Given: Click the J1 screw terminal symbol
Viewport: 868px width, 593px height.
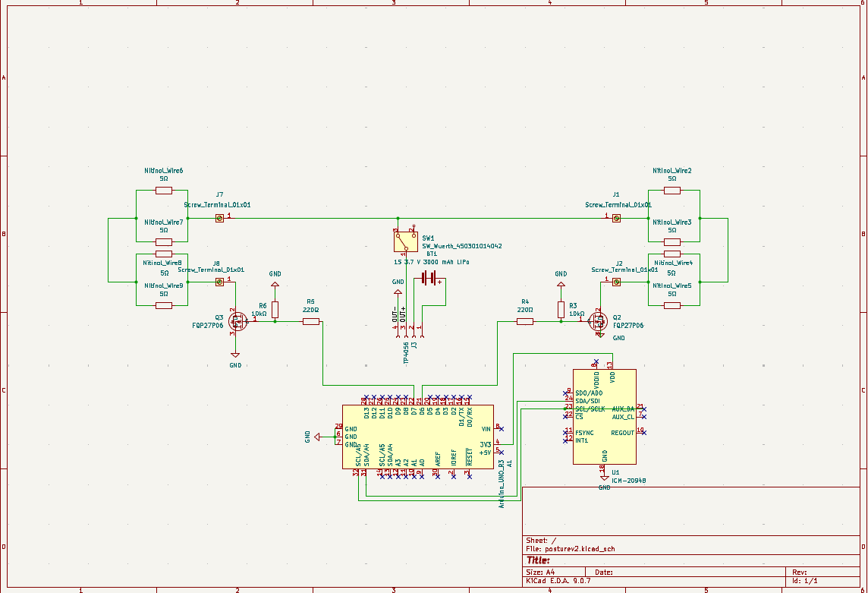Looking at the screenshot, I should [x=616, y=219].
